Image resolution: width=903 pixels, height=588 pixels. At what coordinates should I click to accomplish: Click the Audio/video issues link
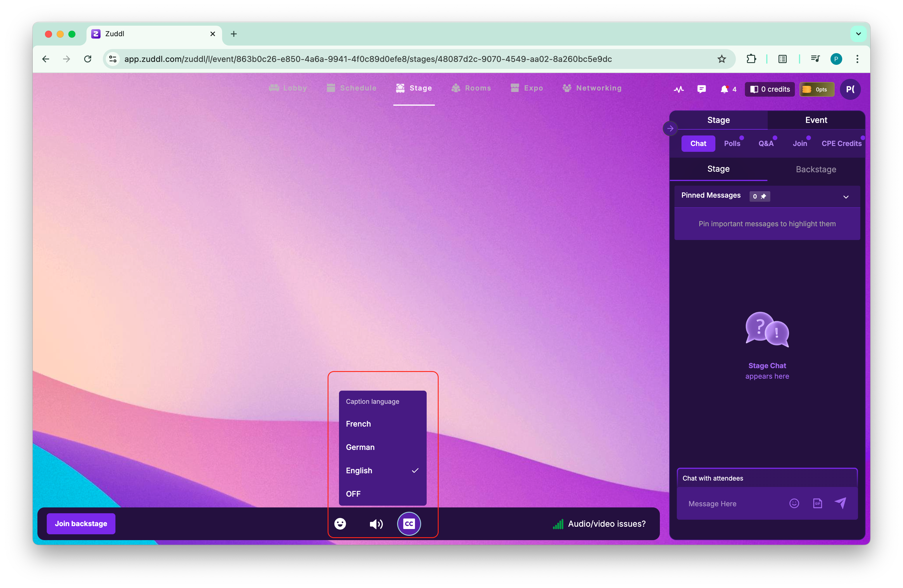pyautogui.click(x=606, y=523)
